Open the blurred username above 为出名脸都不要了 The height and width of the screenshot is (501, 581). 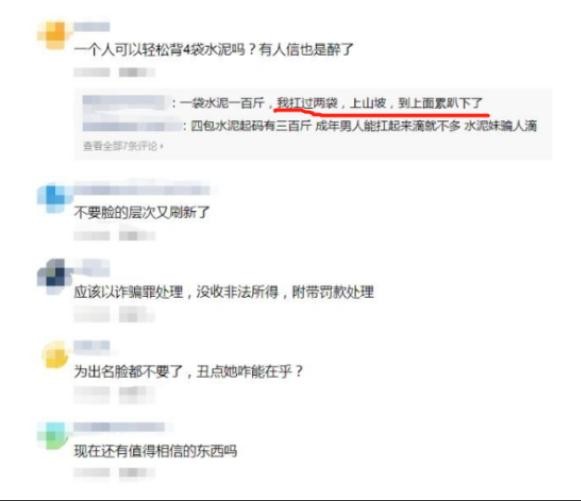[x=92, y=346]
